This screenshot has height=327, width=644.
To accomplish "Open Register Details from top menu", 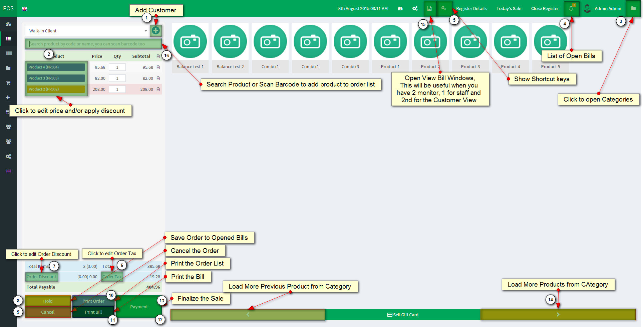I will coord(471,8).
